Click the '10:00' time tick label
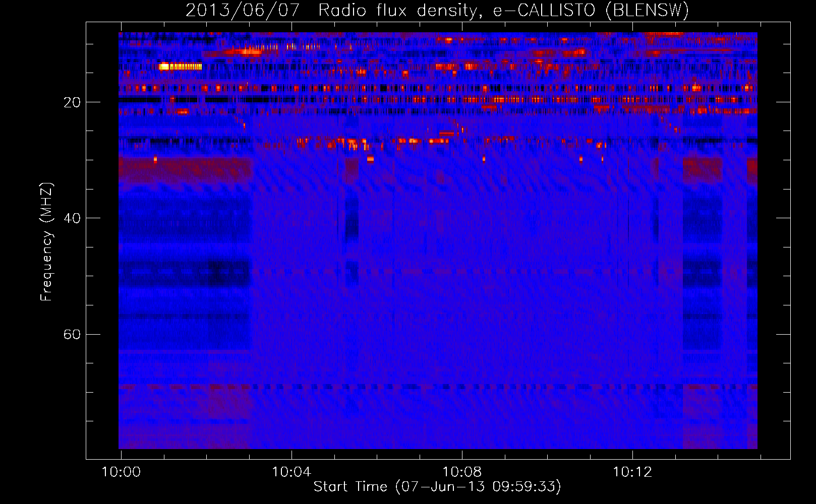The image size is (816, 504). pos(121,472)
